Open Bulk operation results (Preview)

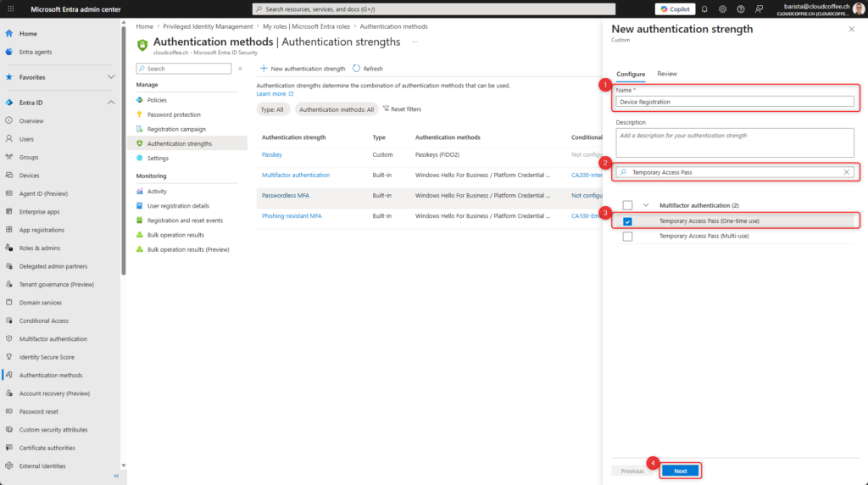click(x=188, y=249)
